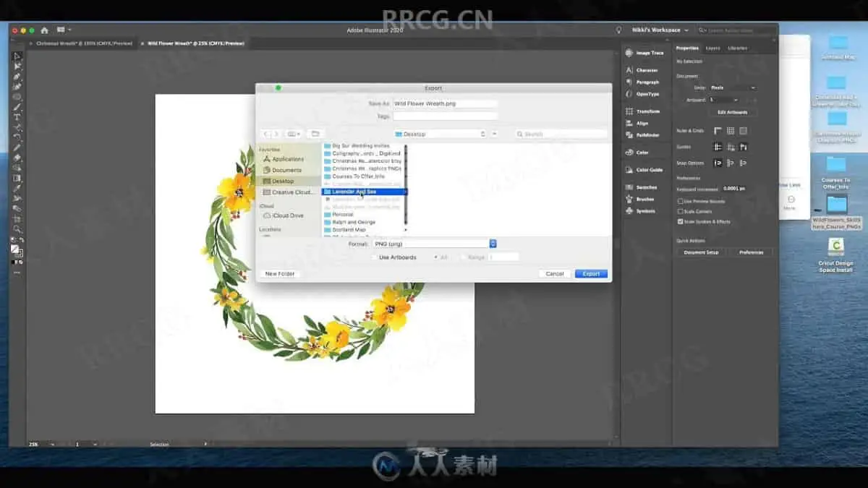The image size is (868, 488).
Task: Open the Artboard number dropdown
Action: click(723, 100)
